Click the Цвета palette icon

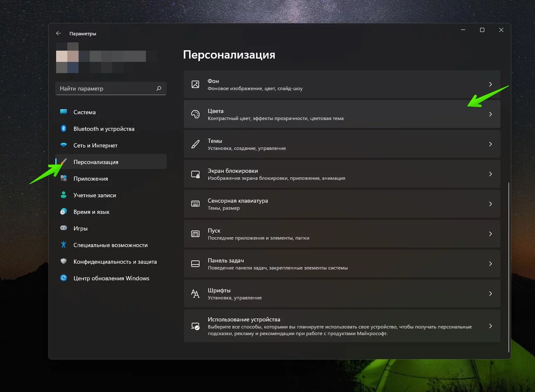pyautogui.click(x=195, y=114)
